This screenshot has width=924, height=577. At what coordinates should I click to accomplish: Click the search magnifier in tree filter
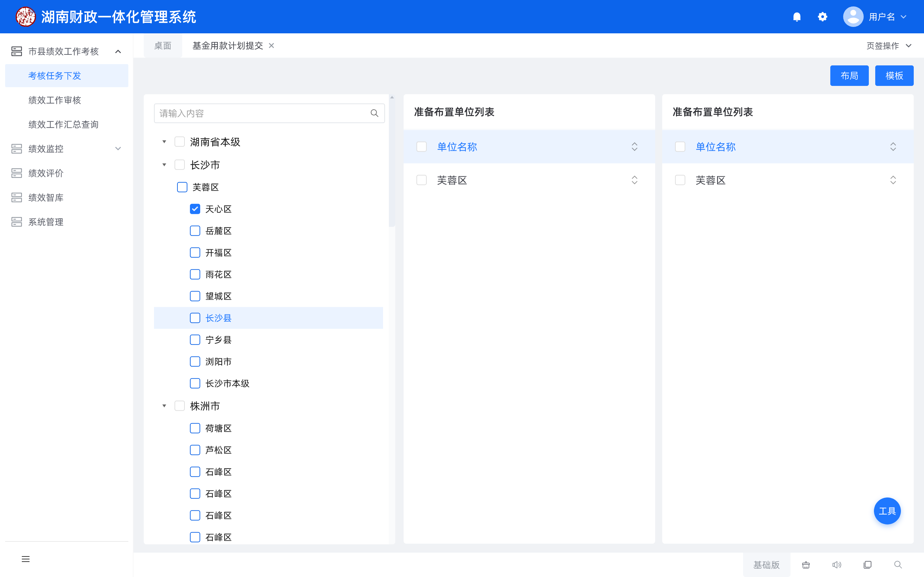click(x=374, y=113)
